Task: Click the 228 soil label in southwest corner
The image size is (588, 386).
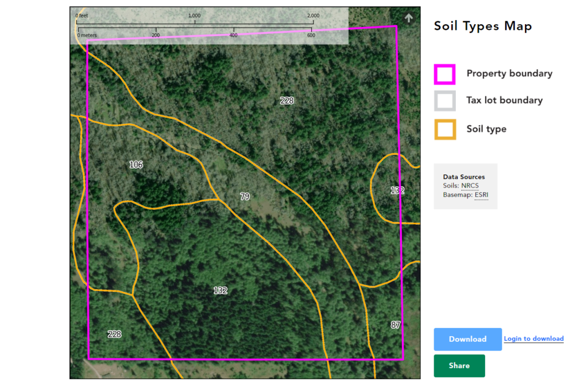Action: [x=114, y=334]
